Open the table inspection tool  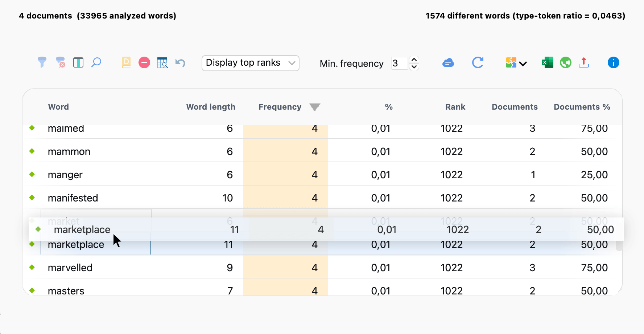(x=162, y=62)
